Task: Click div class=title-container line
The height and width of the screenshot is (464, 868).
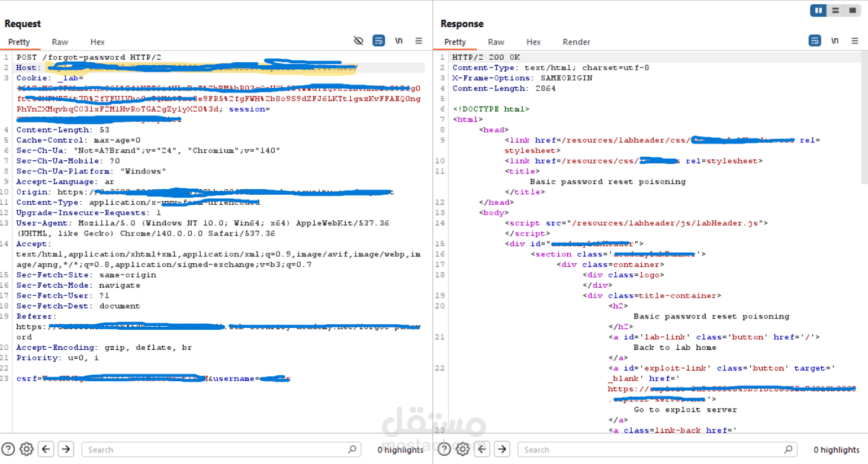Action: [652, 295]
